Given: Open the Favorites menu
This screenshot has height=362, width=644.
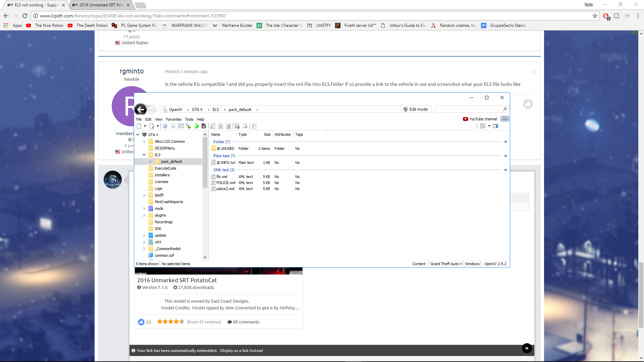Looking at the screenshot, I should point(173,119).
